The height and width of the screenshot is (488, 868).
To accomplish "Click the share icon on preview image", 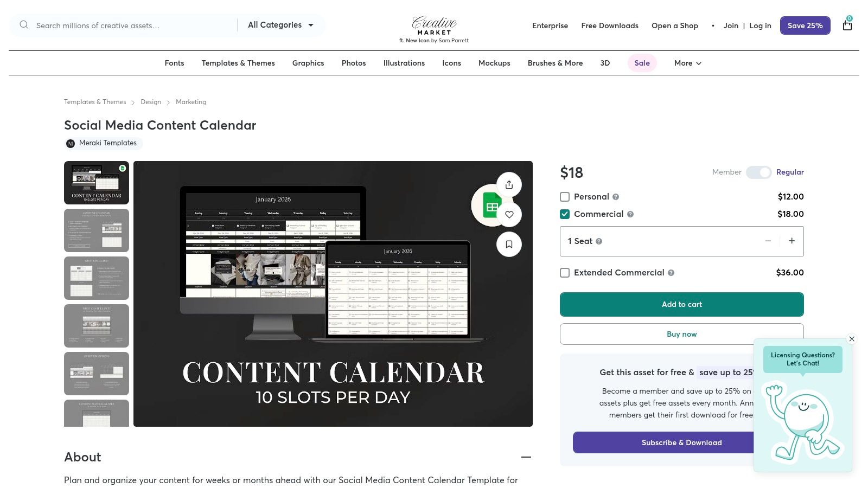I will 509,185.
